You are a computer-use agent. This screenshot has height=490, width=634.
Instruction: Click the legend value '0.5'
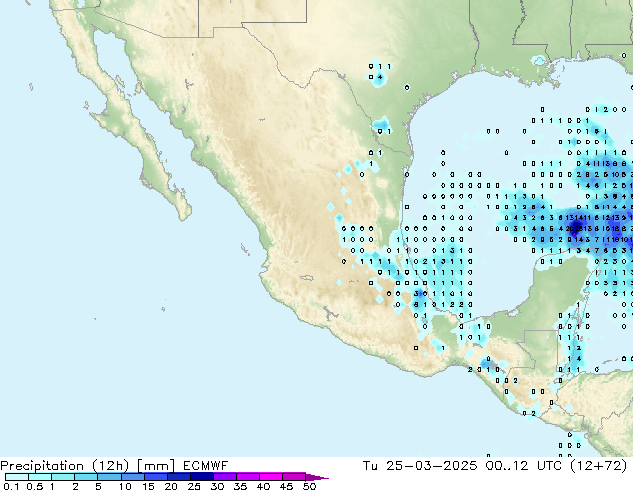coord(34,486)
